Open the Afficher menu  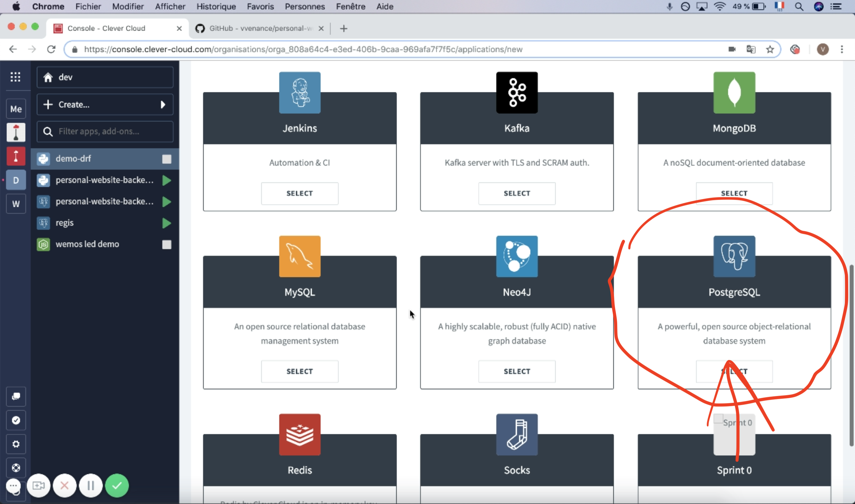(170, 7)
